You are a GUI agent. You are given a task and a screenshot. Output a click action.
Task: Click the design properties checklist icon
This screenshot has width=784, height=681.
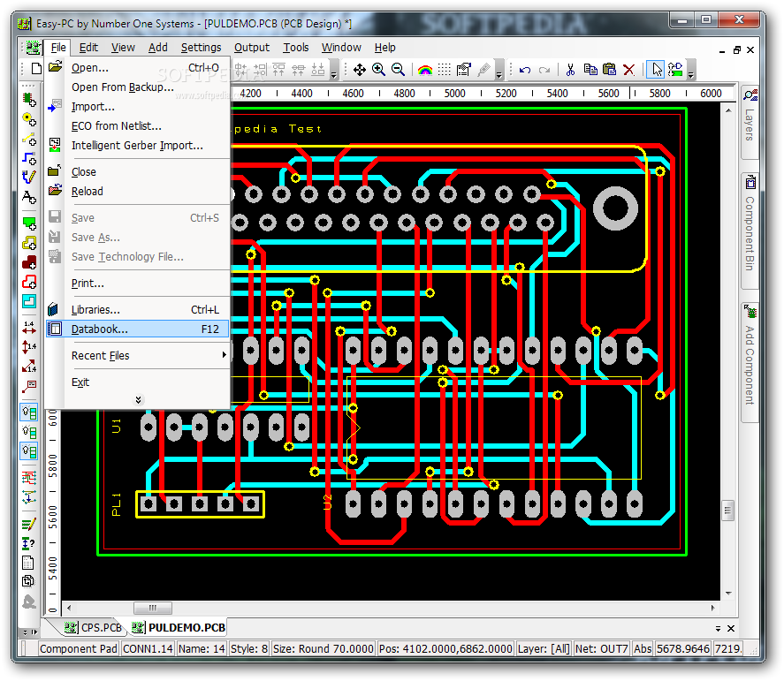(x=464, y=70)
